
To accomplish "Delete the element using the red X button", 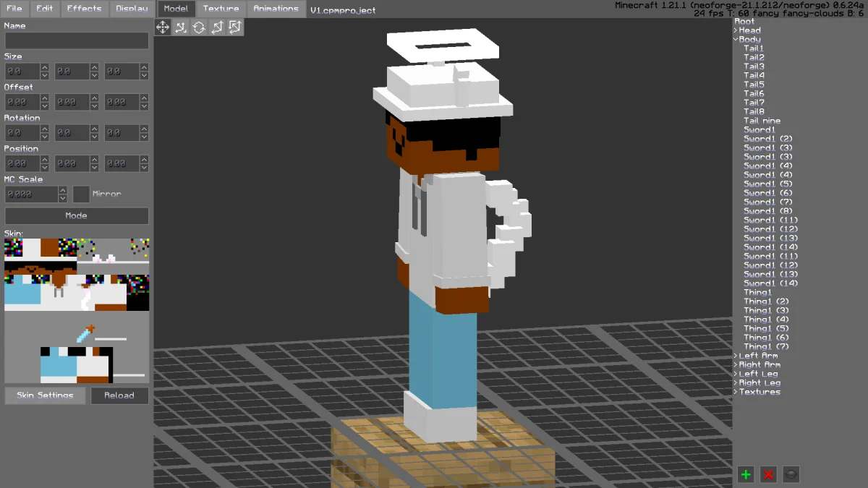I will click(769, 474).
